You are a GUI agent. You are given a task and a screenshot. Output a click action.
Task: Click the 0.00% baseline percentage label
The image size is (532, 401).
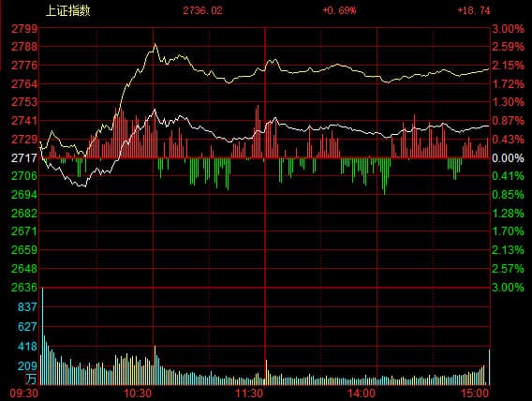coord(508,157)
